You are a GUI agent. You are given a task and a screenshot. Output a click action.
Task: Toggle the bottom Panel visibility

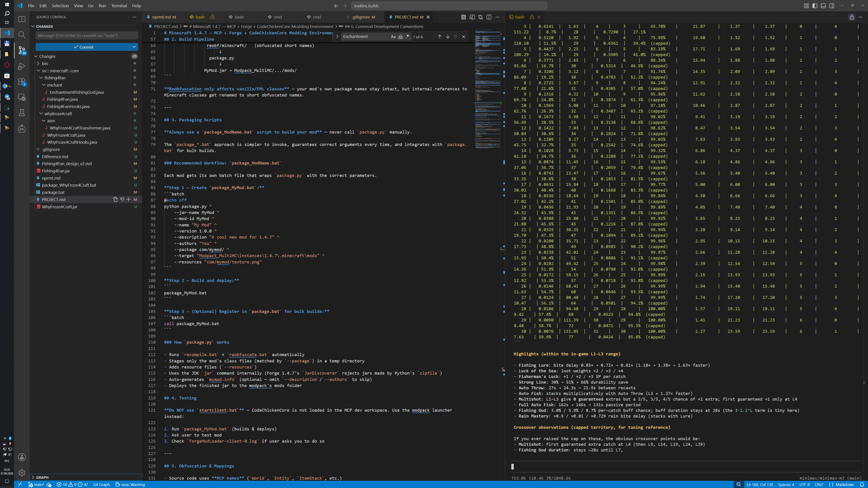pyautogui.click(x=823, y=6)
